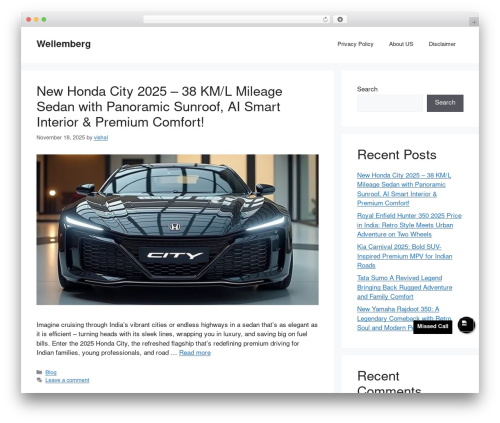Click the comments icon beside Leave a comment
500x423 pixels.
coord(39,380)
